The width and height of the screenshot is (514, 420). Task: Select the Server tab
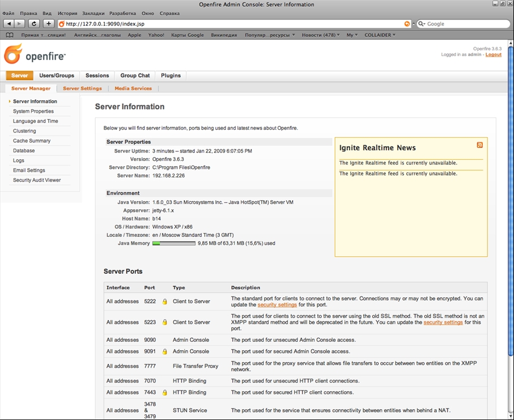pyautogui.click(x=20, y=75)
